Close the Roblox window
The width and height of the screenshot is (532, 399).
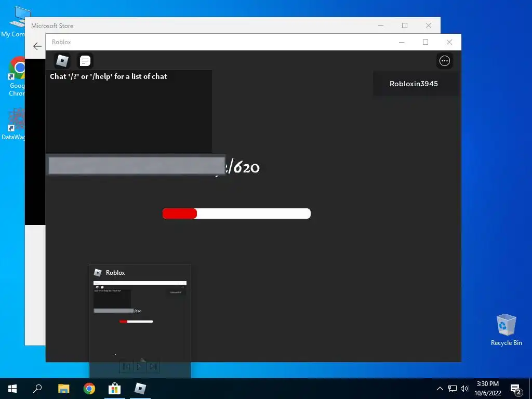(x=449, y=42)
